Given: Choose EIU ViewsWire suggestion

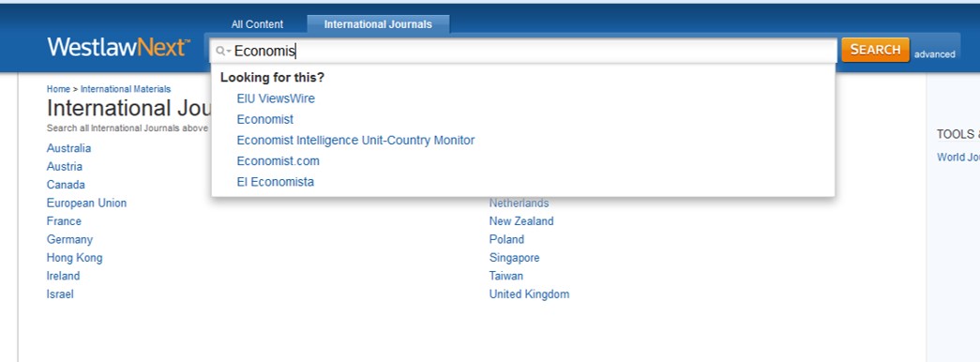Looking at the screenshot, I should click(276, 98).
